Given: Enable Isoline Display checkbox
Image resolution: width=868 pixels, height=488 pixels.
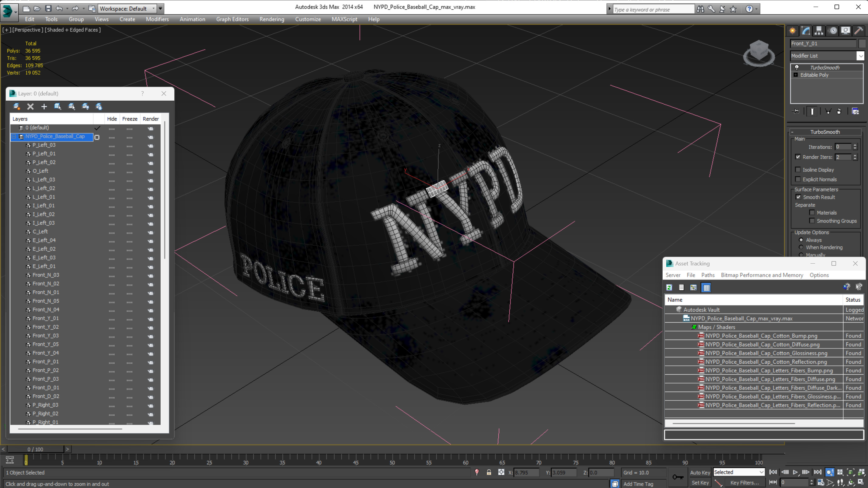Looking at the screenshot, I should click(798, 169).
